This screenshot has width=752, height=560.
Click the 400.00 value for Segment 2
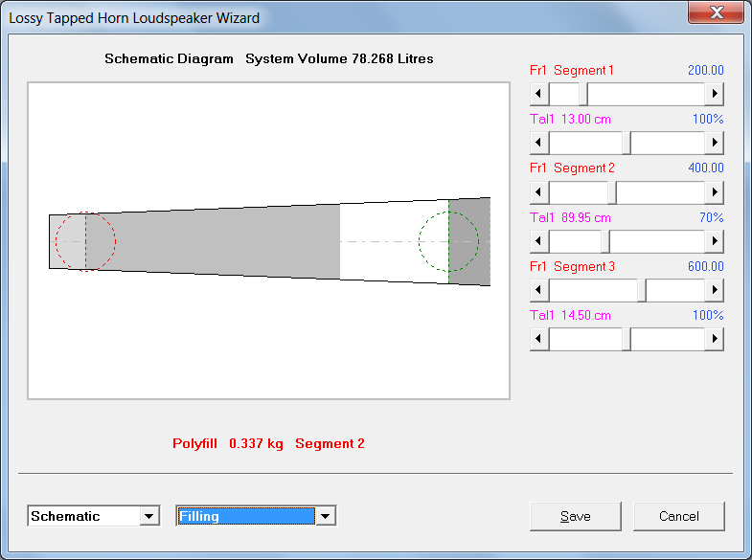705,168
